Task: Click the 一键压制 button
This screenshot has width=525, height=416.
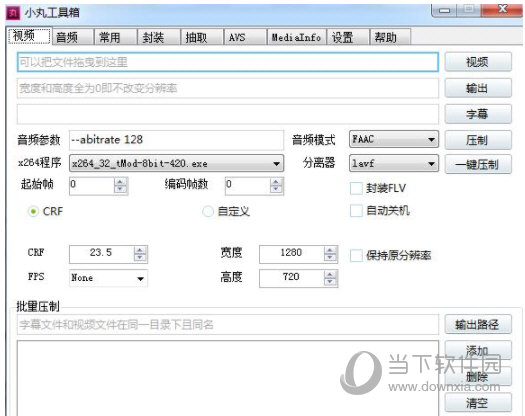Action: [478, 164]
